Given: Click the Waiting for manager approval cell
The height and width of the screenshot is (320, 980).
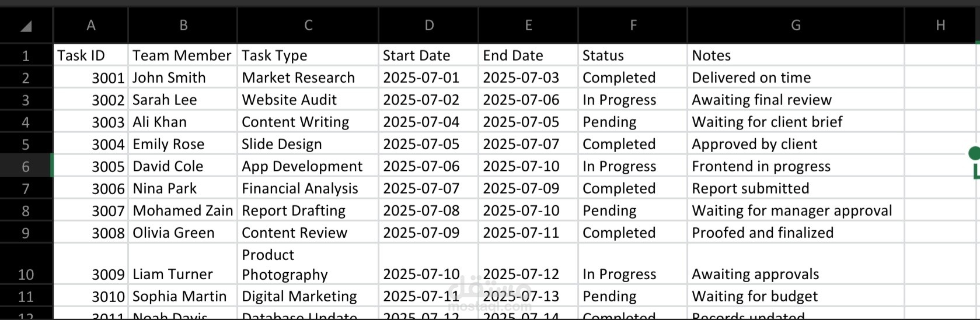Looking at the screenshot, I should point(796,210).
